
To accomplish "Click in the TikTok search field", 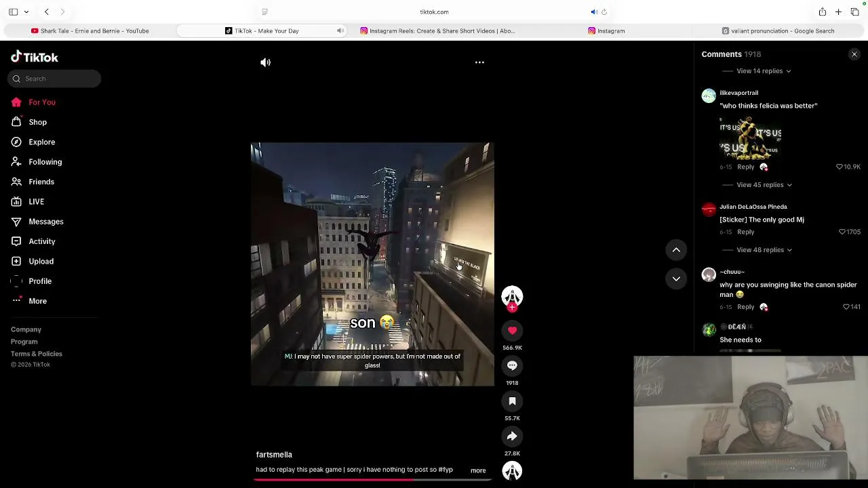I will click(54, 79).
